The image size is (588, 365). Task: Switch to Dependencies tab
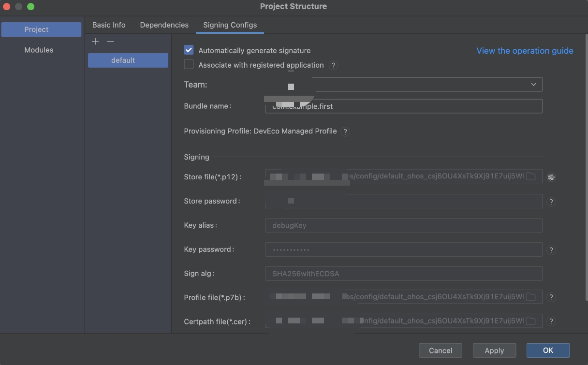coord(164,25)
